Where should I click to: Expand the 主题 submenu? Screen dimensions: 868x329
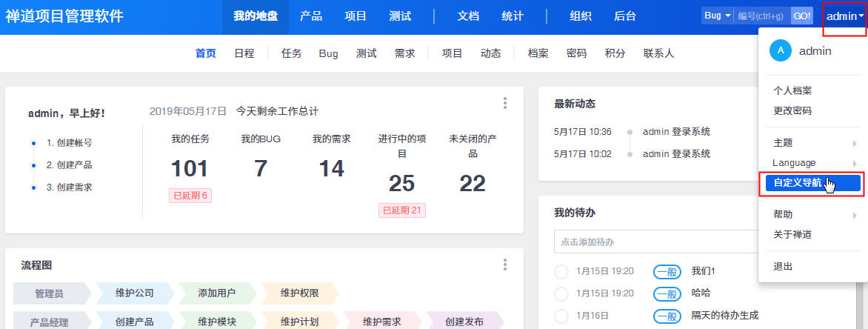click(812, 143)
